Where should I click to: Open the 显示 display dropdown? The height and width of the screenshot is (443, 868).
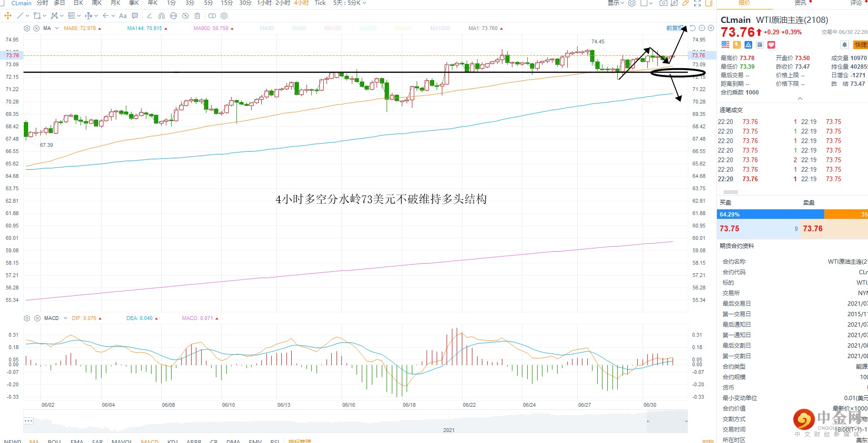(x=615, y=3)
